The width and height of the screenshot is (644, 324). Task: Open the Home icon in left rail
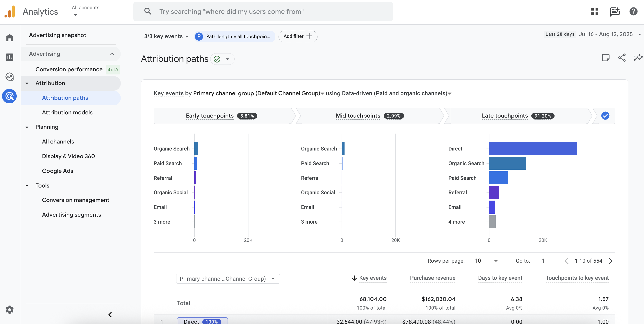[x=9, y=37]
